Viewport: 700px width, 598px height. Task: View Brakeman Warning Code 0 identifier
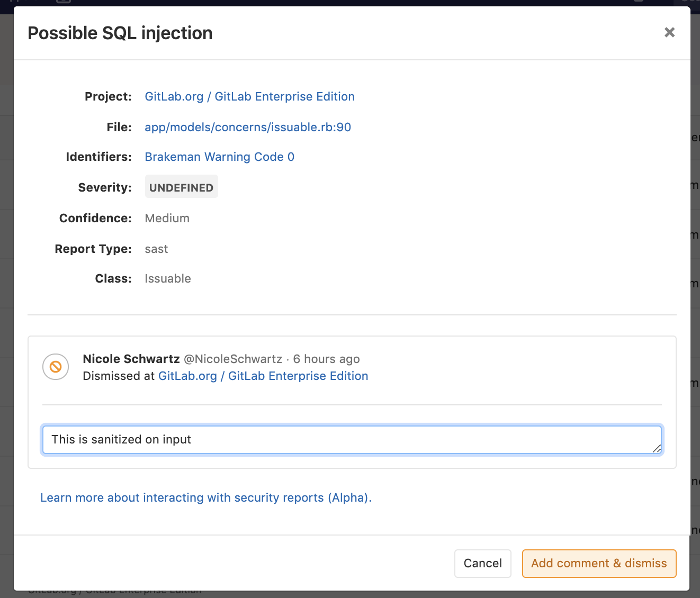click(219, 157)
